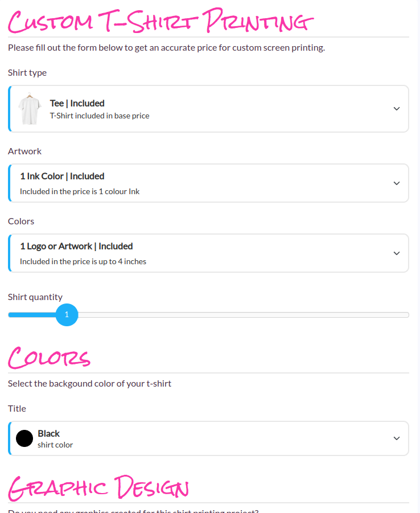Viewport: 420px width, 513px height.
Task: Click the Shirt quantity slider handle
Action: tap(67, 315)
